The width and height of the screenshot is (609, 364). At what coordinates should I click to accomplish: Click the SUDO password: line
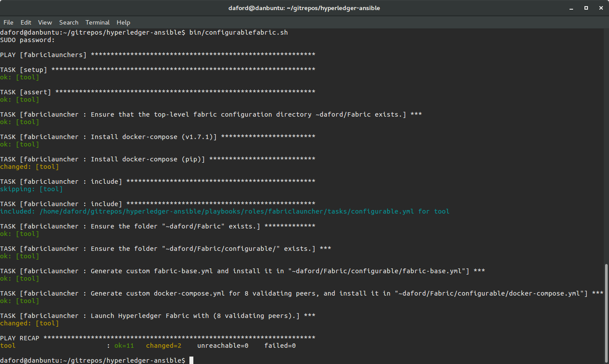point(28,40)
